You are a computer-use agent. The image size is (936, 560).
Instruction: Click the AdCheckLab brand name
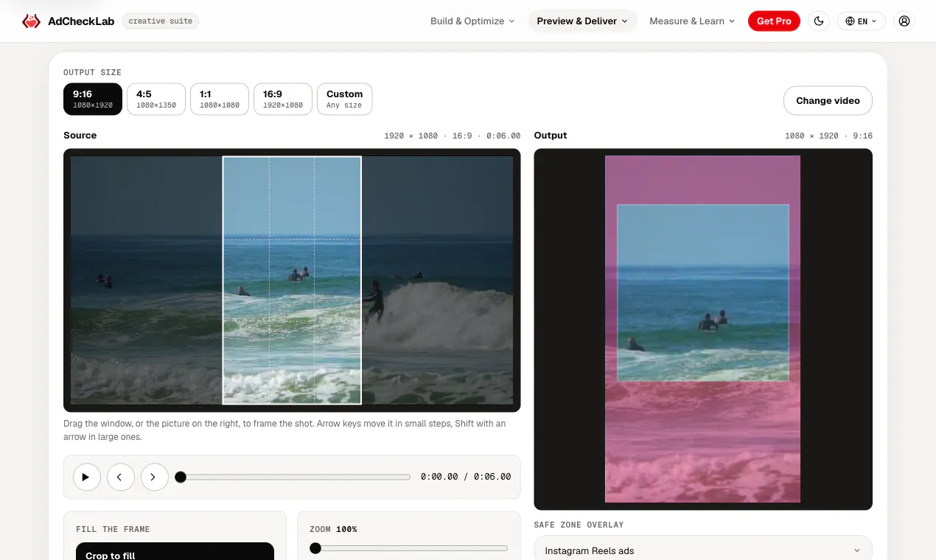click(x=81, y=21)
